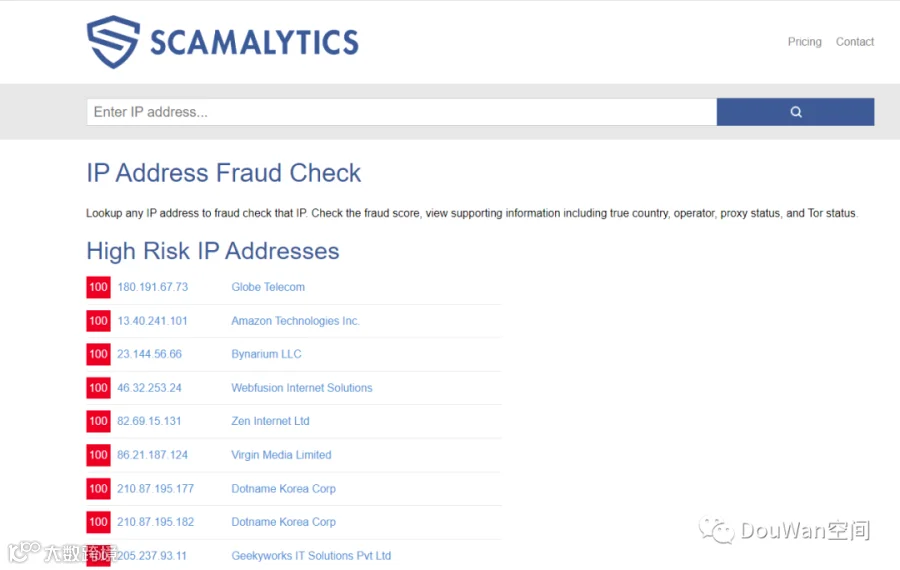Click the Zen Internet Ltd link

270,421
